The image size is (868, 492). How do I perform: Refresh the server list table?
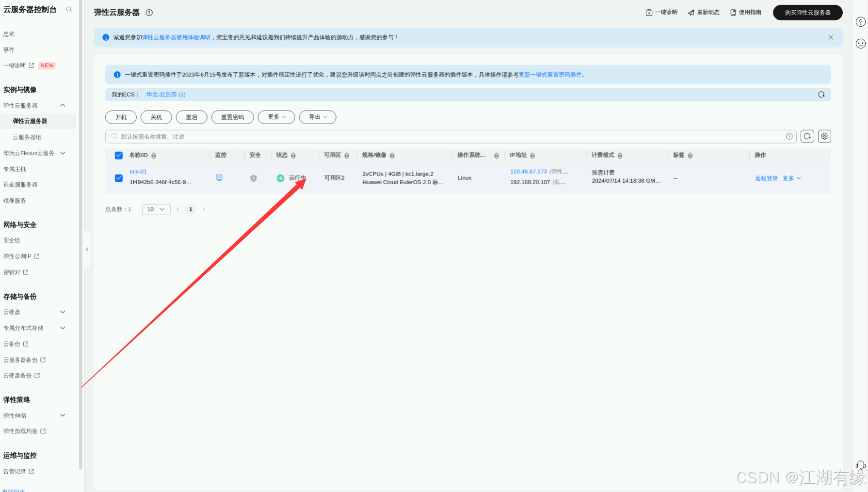[807, 136]
